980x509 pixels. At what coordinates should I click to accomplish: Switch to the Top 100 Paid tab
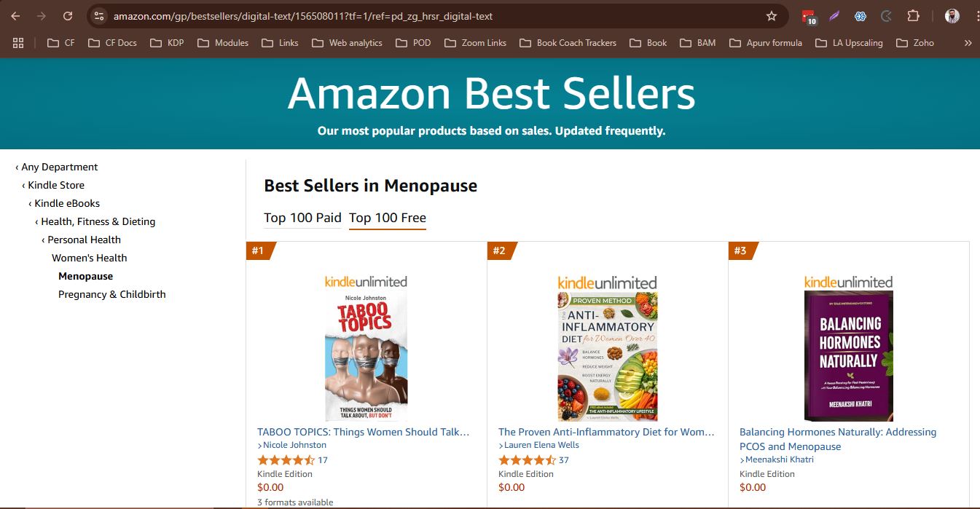[x=302, y=218]
